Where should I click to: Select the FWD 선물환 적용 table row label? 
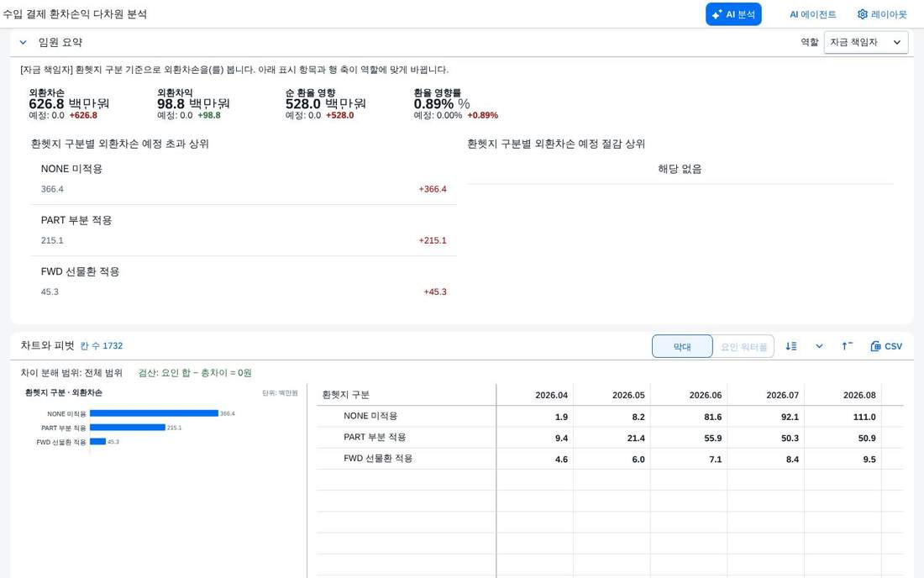coord(378,459)
